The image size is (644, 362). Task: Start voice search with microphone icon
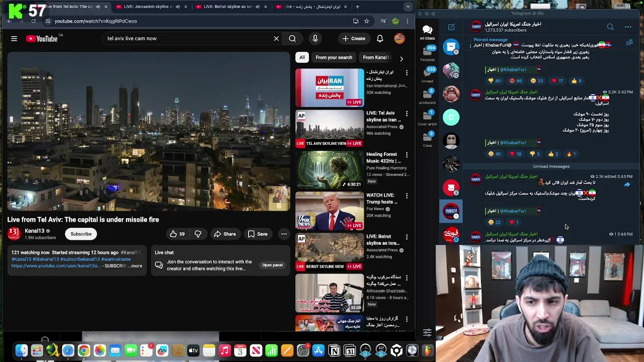[x=315, y=38]
